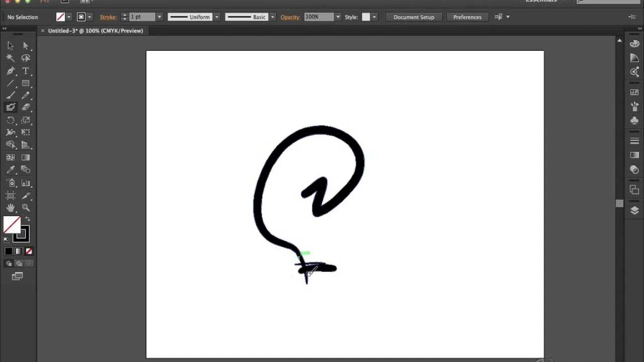
Task: Select the Eraser tool
Action: 26,107
